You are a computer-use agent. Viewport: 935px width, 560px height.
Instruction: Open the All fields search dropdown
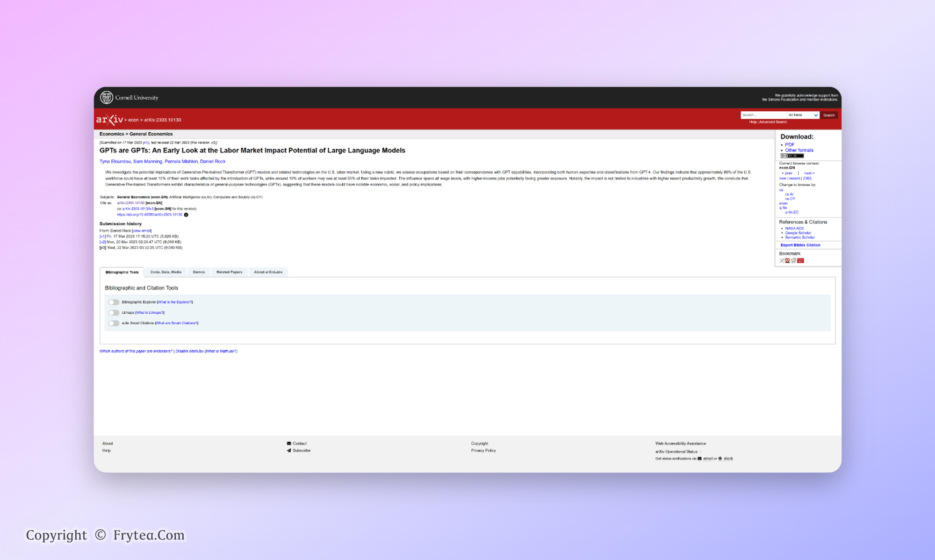click(x=803, y=115)
